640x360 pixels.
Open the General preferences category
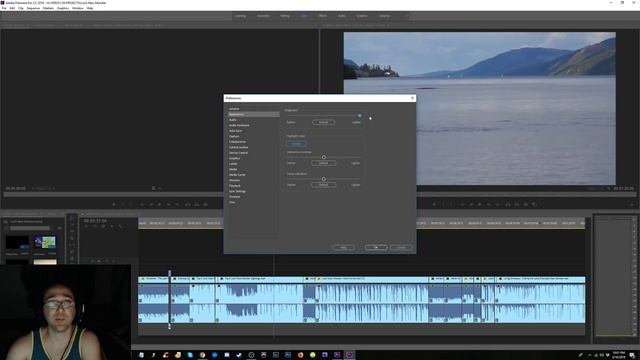[234, 109]
